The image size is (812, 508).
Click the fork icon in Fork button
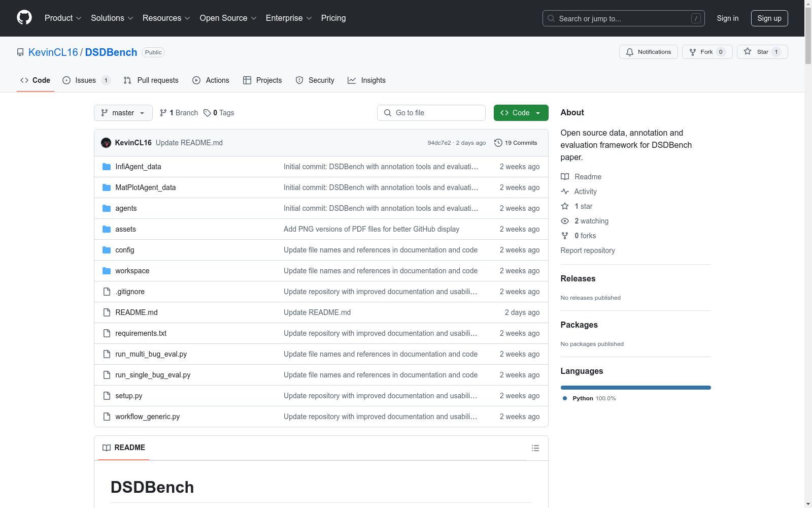click(693, 52)
